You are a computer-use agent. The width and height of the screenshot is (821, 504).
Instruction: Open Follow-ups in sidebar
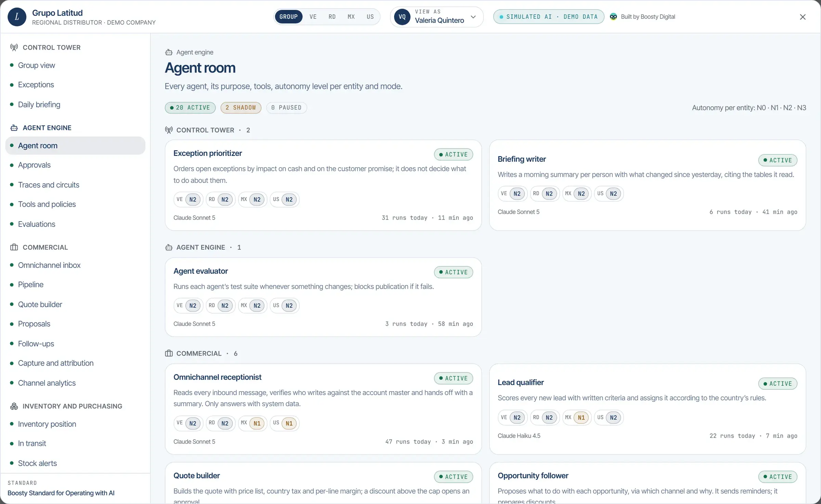[x=75, y=344]
